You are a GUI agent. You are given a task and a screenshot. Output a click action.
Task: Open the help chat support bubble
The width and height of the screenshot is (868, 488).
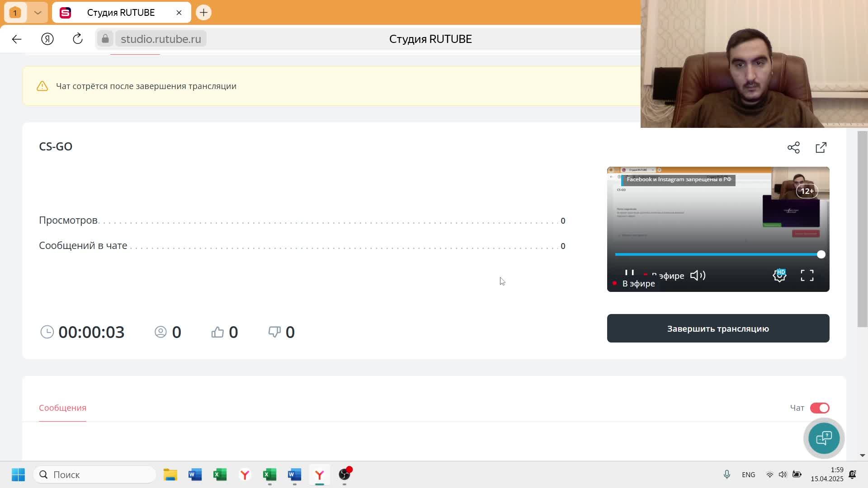click(x=824, y=438)
